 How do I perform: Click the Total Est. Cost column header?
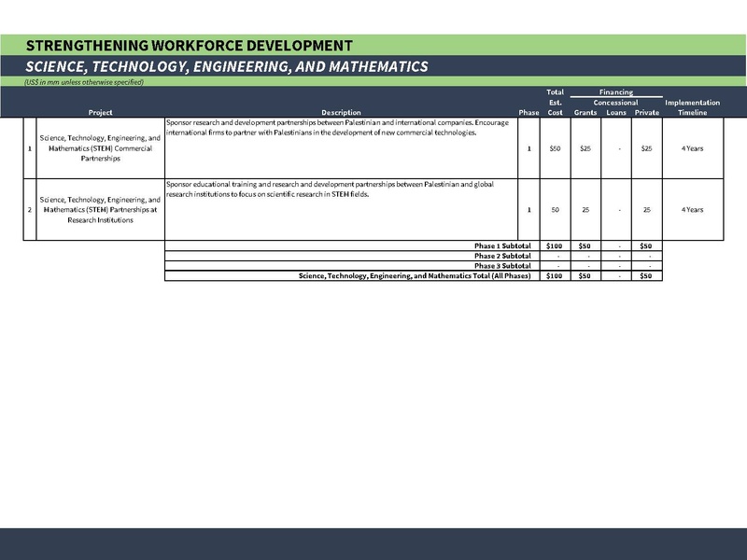click(x=555, y=103)
